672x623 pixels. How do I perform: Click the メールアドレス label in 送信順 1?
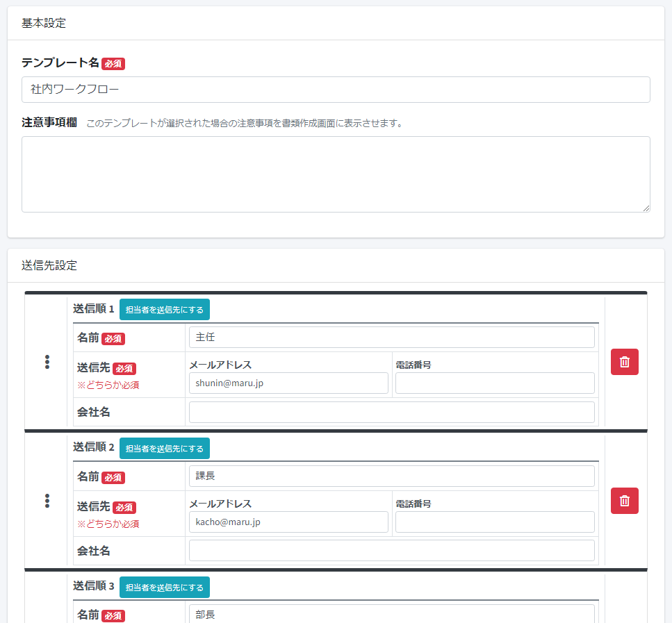pos(220,365)
